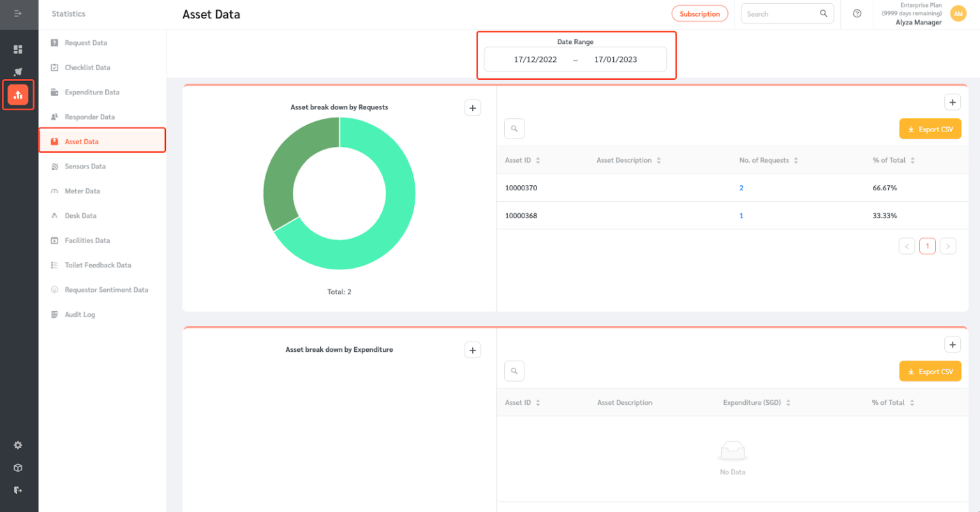Click the announcements megaphone icon in sidebar
The width and height of the screenshot is (980, 512).
coord(18,72)
